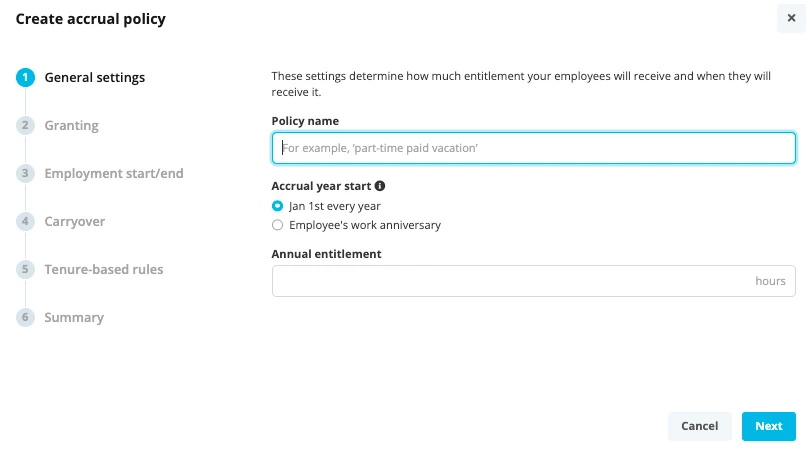This screenshot has height=452, width=810.
Task: Click the step 4 Carryover circle
Action: 25,222
